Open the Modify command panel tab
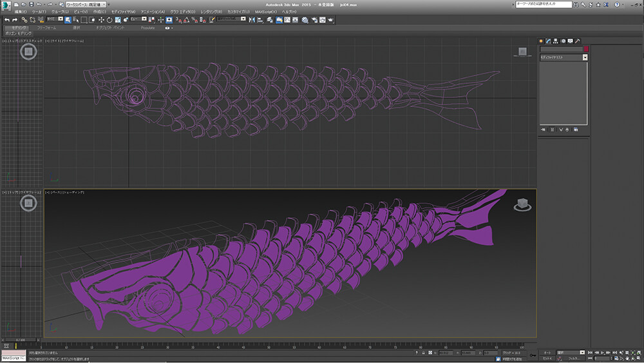 [548, 41]
